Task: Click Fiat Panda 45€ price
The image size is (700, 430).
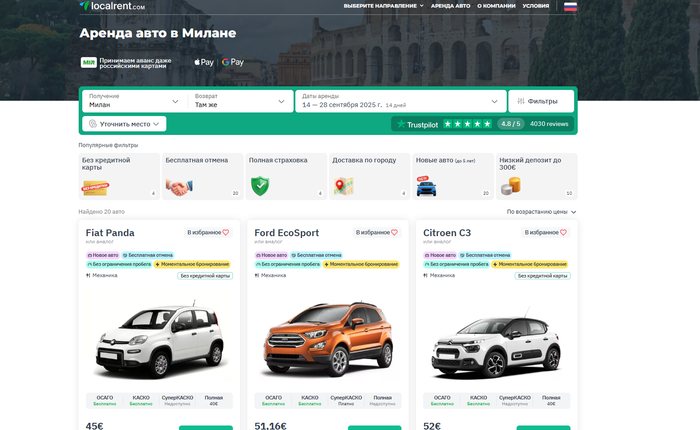Action: (x=94, y=426)
